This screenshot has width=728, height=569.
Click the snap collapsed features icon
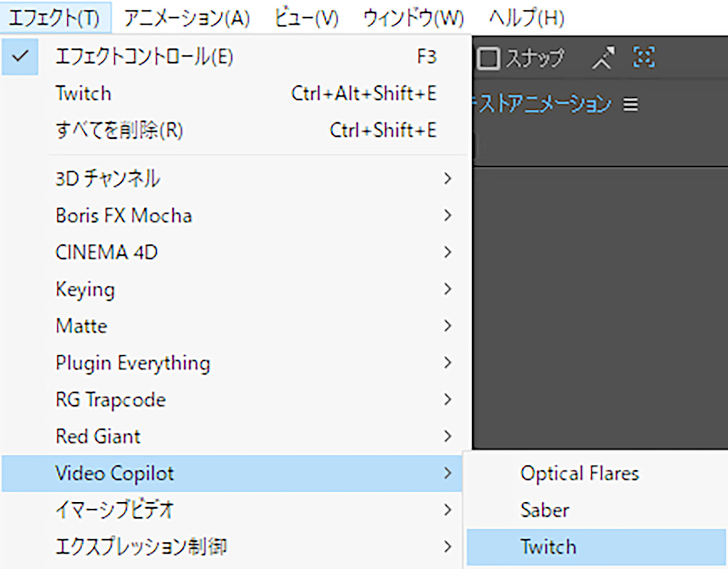pyautogui.click(x=644, y=57)
